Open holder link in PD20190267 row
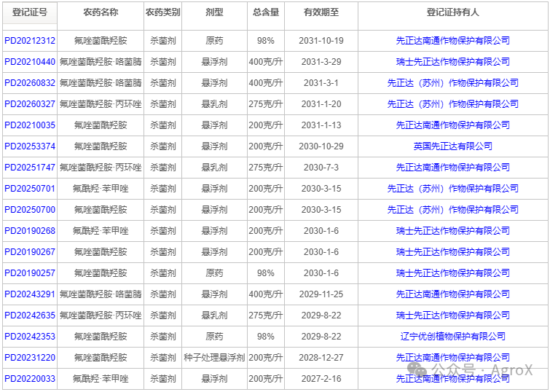Image resolution: width=550 pixels, height=392 pixels. coord(453,251)
